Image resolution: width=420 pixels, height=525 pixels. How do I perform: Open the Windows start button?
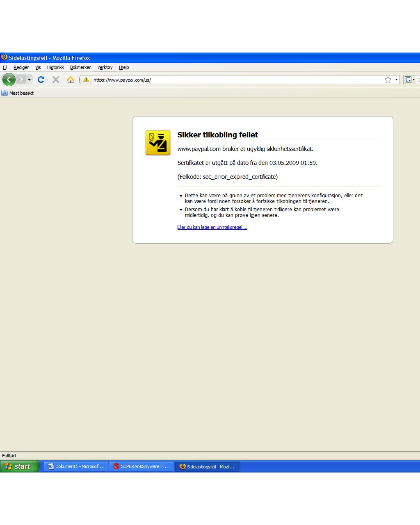pos(20,466)
